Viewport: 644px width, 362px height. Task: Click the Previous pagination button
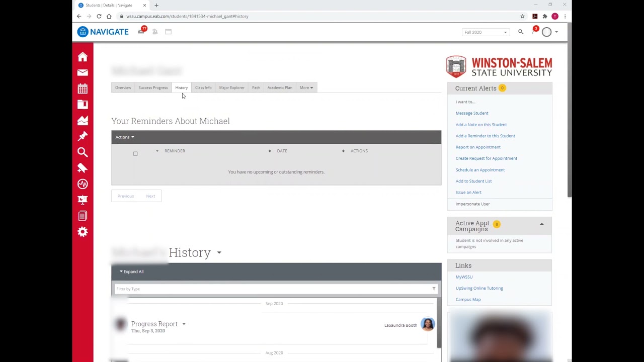point(126,196)
